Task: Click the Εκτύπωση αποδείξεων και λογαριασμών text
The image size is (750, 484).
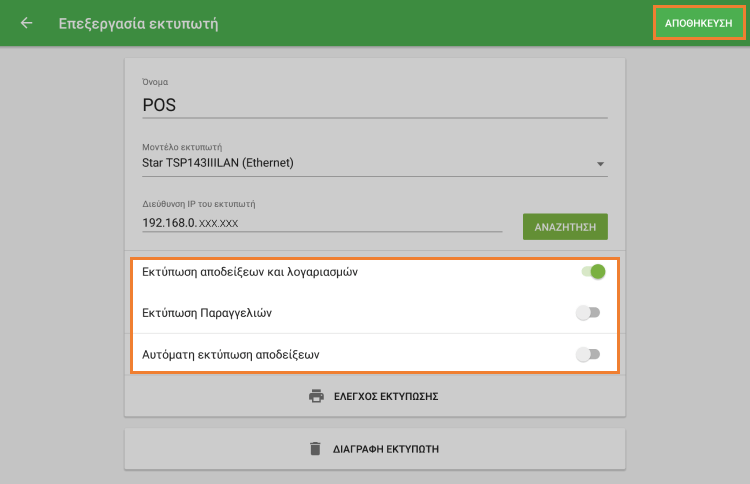Action: pos(258,272)
